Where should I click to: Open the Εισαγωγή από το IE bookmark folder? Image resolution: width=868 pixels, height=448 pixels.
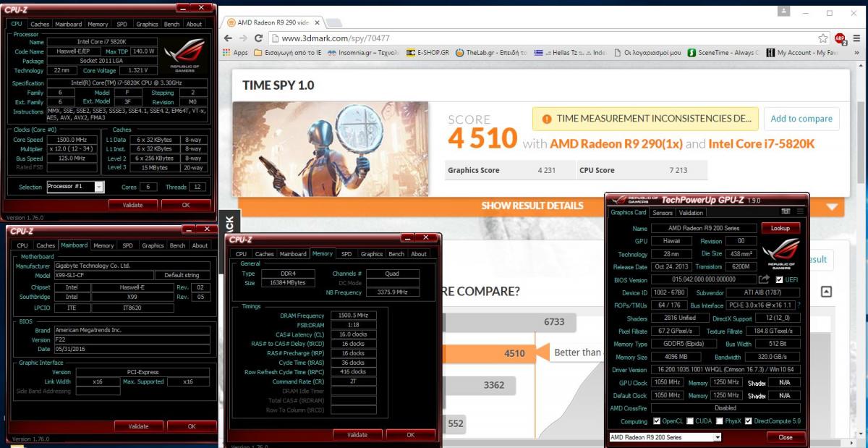pyautogui.click(x=287, y=53)
